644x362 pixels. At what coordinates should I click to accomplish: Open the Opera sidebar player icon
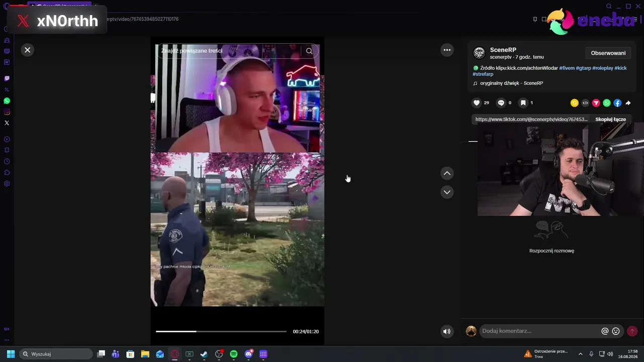7,139
